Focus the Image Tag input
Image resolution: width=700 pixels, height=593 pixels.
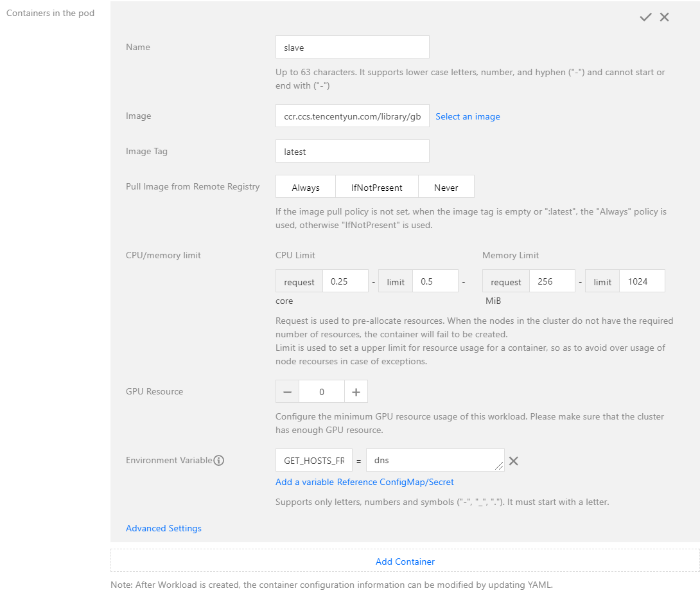[352, 152]
